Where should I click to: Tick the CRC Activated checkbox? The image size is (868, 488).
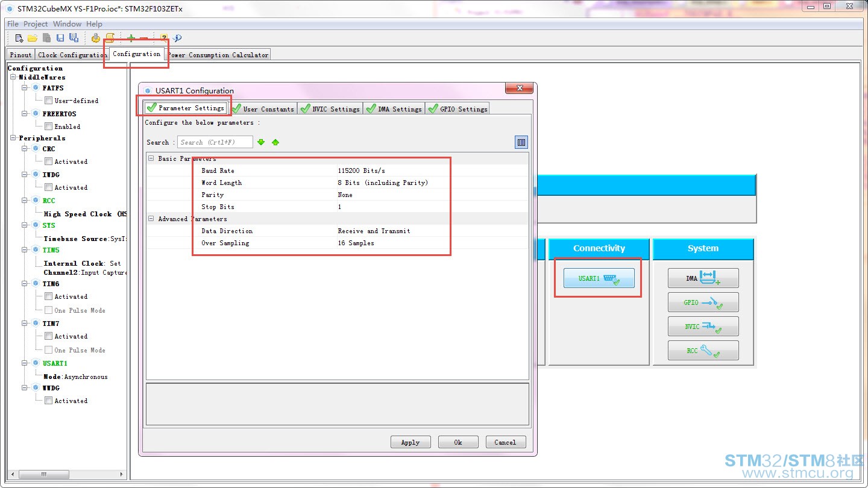[x=48, y=161]
